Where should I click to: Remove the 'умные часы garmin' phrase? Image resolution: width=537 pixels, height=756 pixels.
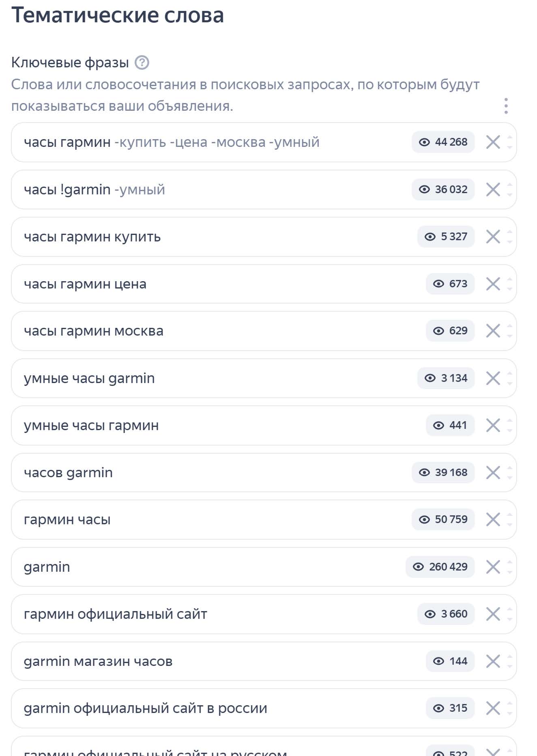pyautogui.click(x=493, y=378)
